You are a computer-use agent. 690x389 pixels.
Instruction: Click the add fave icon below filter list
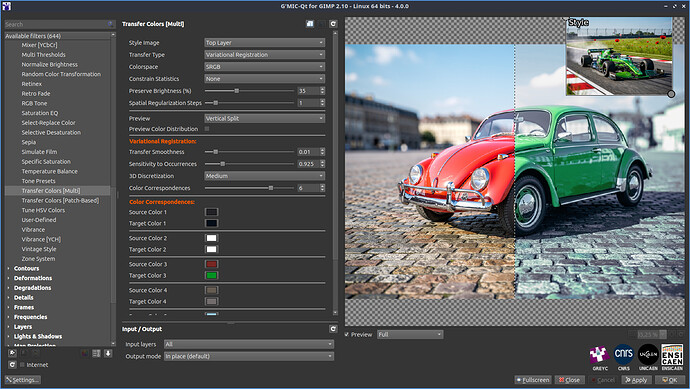point(12,353)
